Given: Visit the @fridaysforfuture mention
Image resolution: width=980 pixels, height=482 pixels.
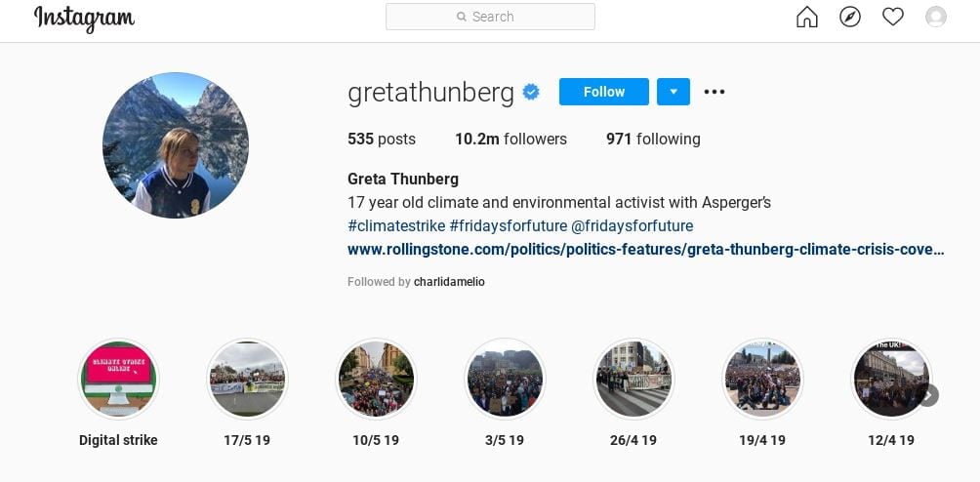Looking at the screenshot, I should point(632,225).
